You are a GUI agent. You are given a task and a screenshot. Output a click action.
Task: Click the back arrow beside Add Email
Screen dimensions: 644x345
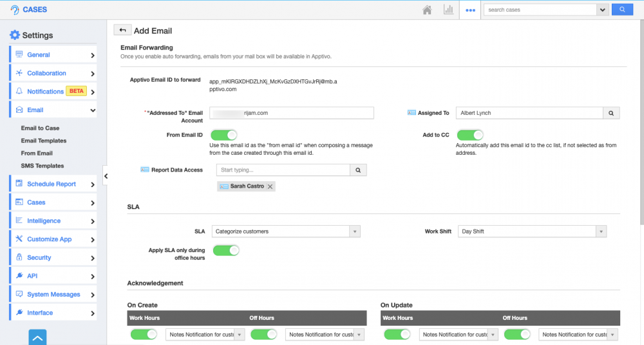(x=122, y=30)
